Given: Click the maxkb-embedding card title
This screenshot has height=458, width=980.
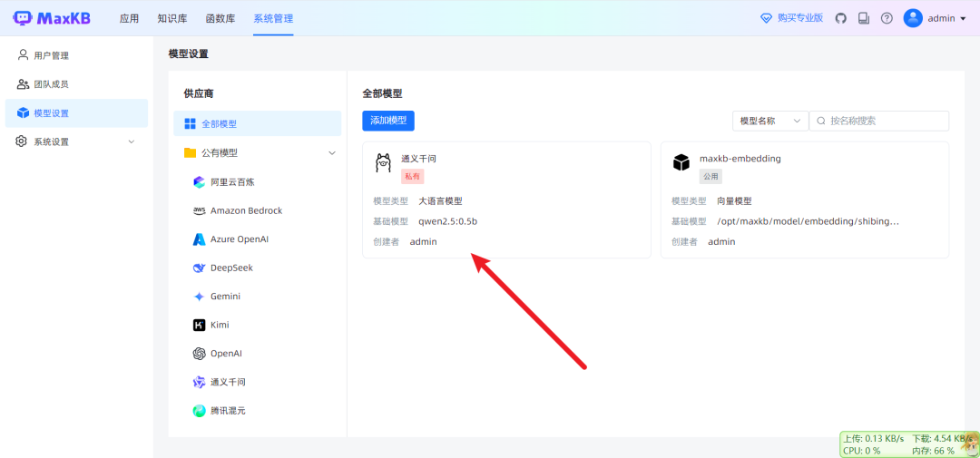Looking at the screenshot, I should (740, 159).
